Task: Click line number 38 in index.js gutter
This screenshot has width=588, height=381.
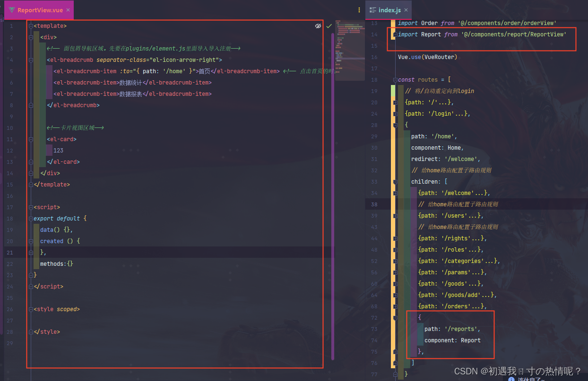Action: [374, 204]
